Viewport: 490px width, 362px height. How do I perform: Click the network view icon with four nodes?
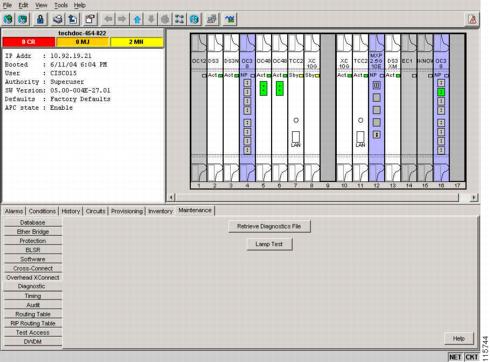point(179,19)
